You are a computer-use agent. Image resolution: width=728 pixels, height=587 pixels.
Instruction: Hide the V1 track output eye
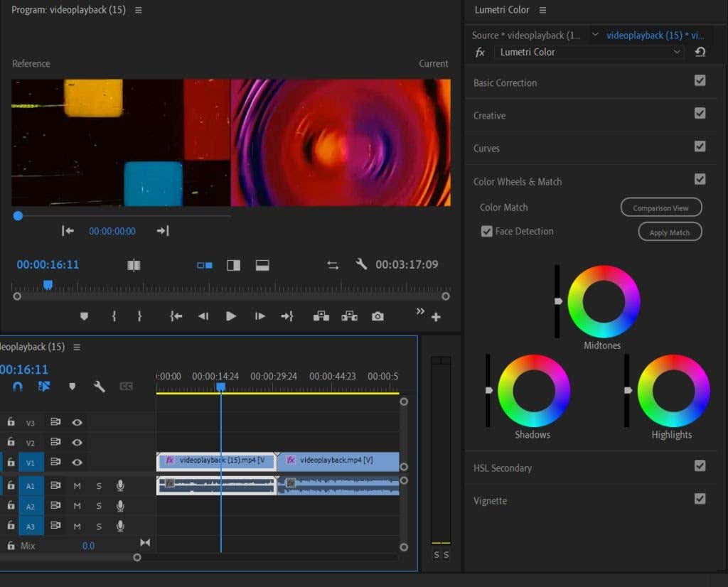pos(77,463)
